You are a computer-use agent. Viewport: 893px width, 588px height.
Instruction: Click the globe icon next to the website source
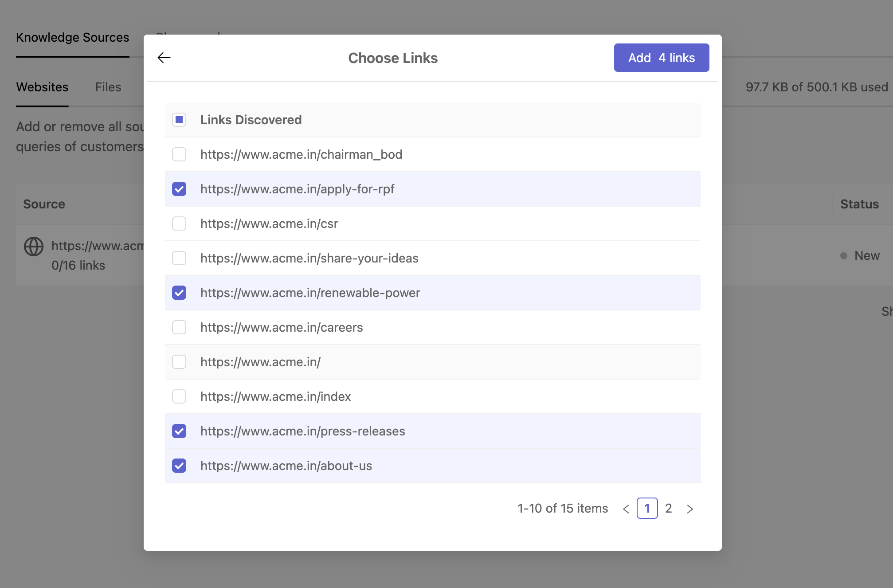point(33,247)
